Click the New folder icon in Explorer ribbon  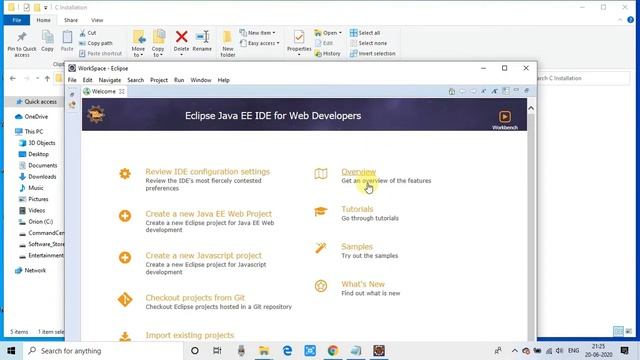pos(228,38)
